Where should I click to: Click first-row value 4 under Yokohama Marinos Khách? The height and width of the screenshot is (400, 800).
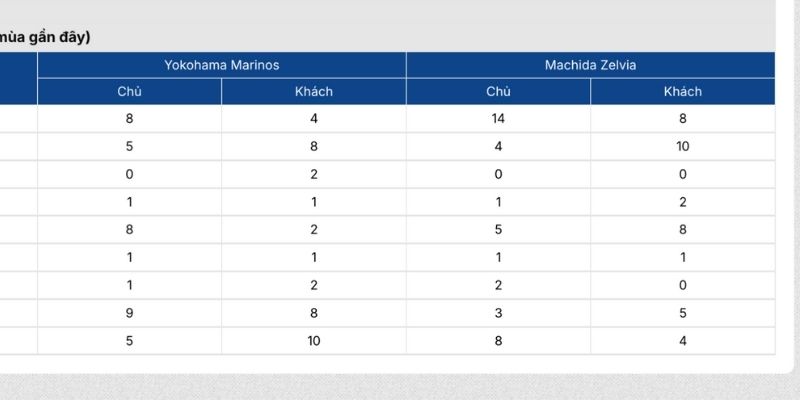[x=314, y=118]
